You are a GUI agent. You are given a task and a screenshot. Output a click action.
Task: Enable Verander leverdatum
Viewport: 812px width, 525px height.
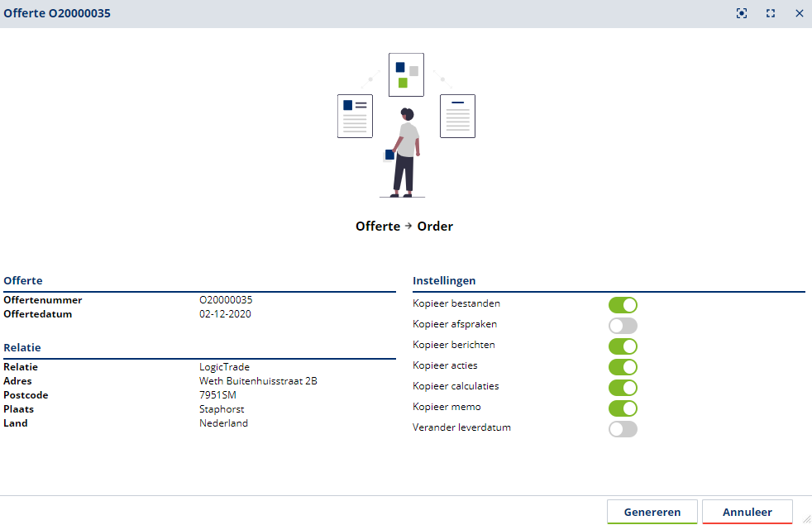point(623,429)
